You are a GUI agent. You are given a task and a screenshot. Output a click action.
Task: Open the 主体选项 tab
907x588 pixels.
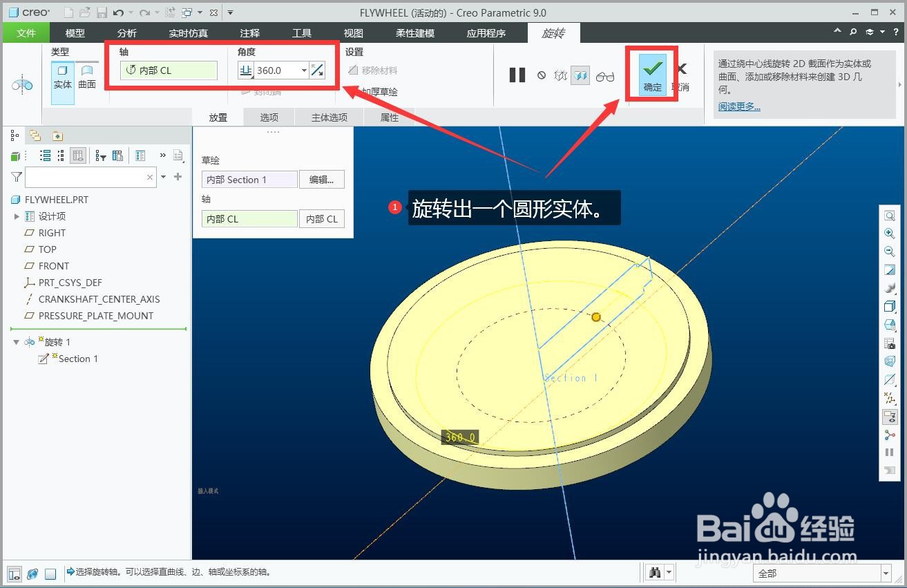coord(330,117)
